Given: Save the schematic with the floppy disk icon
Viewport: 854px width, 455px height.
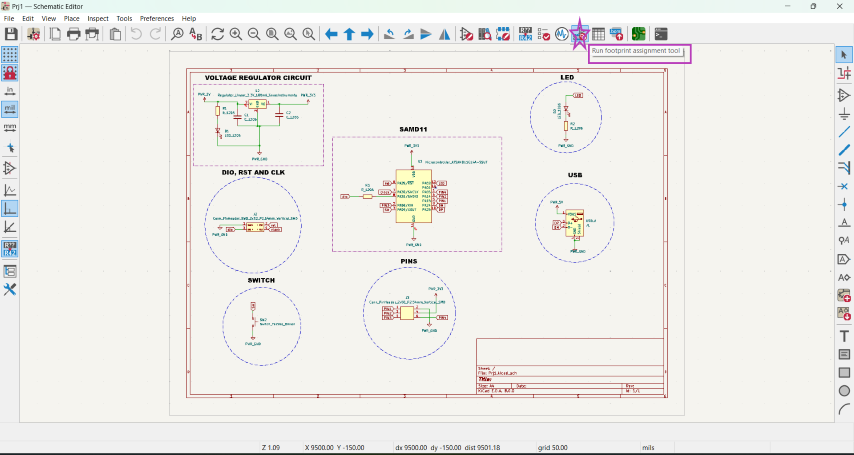Looking at the screenshot, I should tap(11, 34).
